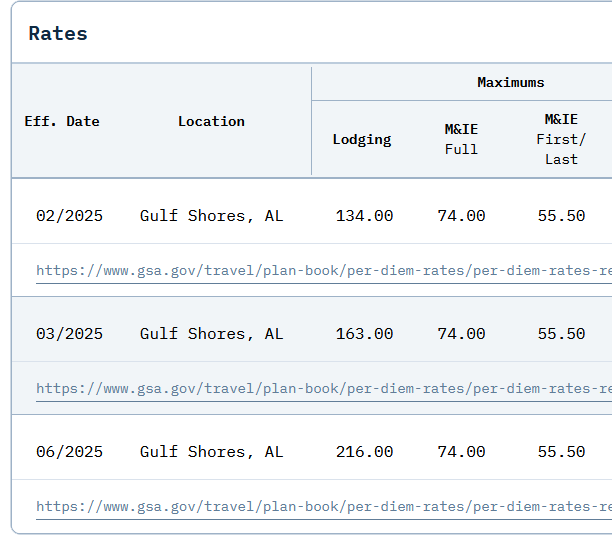Select the 216.00 lodging value
Viewport: 612px width, 535px height.
point(365,452)
